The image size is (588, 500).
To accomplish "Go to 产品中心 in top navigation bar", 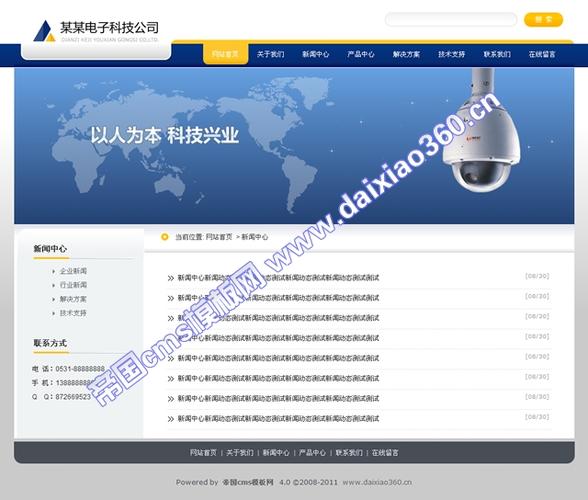I will pyautogui.click(x=361, y=54).
